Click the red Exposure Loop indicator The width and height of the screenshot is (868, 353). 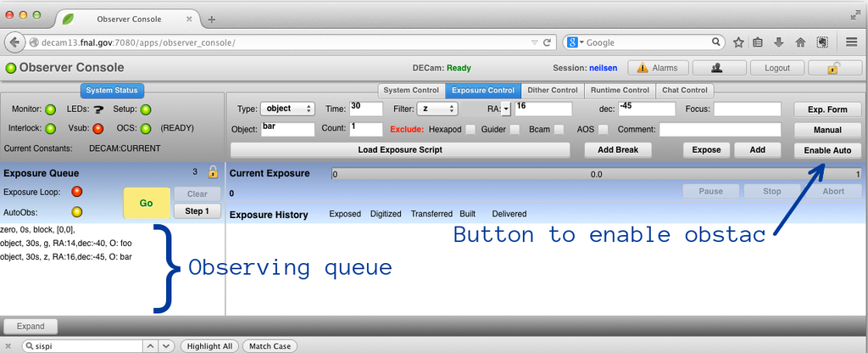(77, 192)
